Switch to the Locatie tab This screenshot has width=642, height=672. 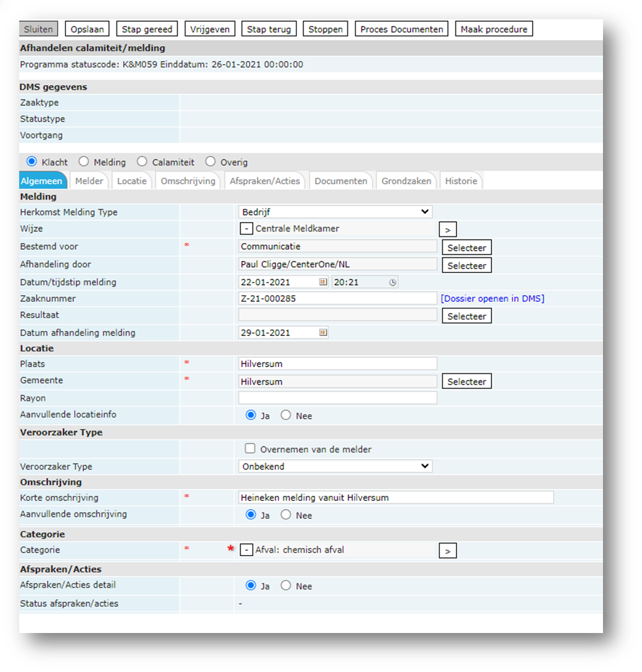131,181
